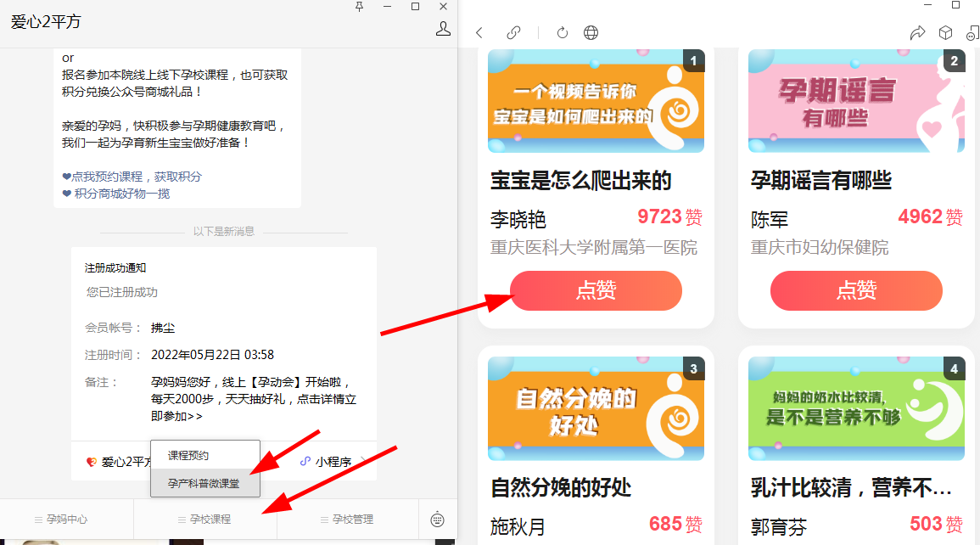Click 重庆市妇幼保健院 text
Viewport: 980px width, 545px height.
tap(820, 248)
